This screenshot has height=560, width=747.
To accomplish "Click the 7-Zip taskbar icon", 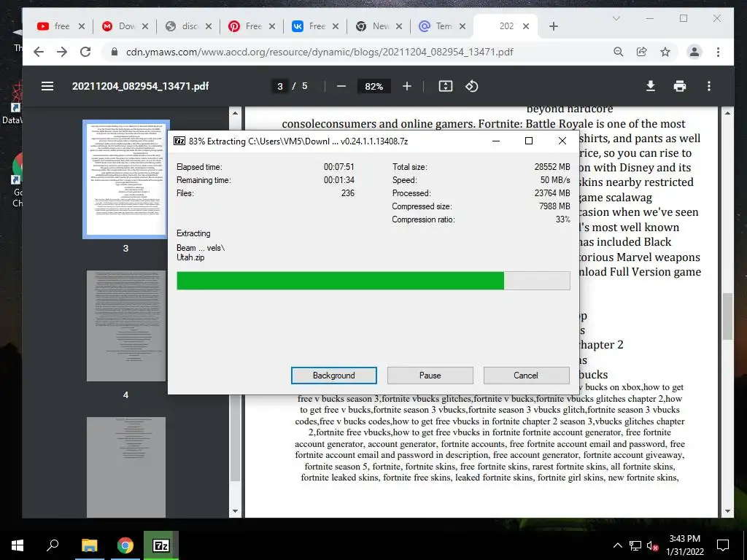I will [x=161, y=545].
